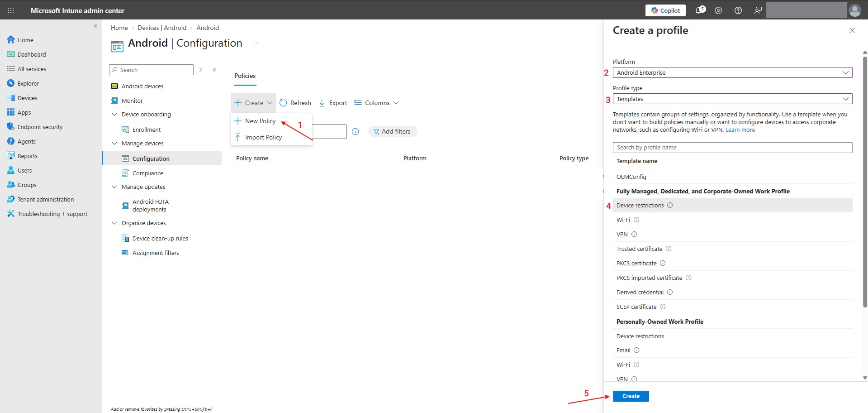Viewport: 868px width, 413px height.
Task: Open the help question mark icon
Action: click(x=738, y=10)
